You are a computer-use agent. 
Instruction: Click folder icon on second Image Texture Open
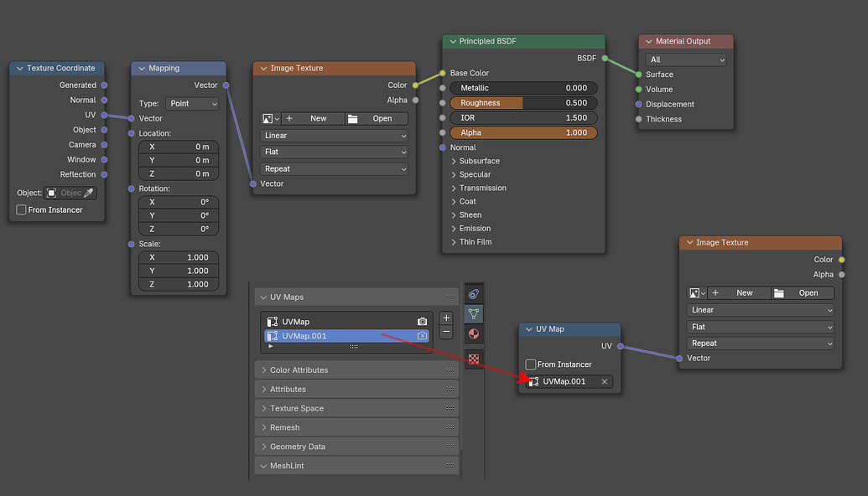[779, 293]
